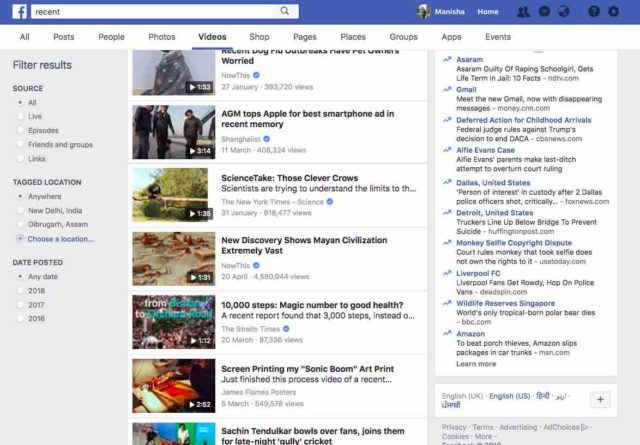The height and width of the screenshot is (445, 640).
Task: Switch to the Groups tab
Action: click(x=403, y=37)
